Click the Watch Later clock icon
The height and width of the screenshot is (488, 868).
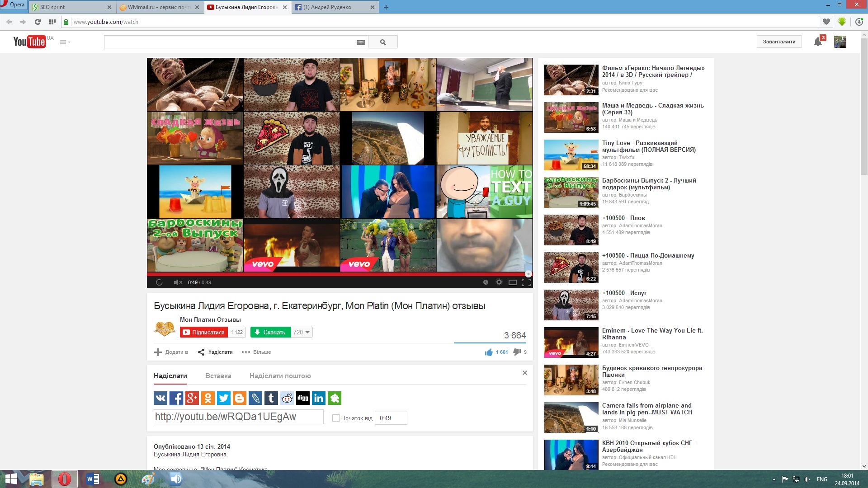(x=486, y=282)
